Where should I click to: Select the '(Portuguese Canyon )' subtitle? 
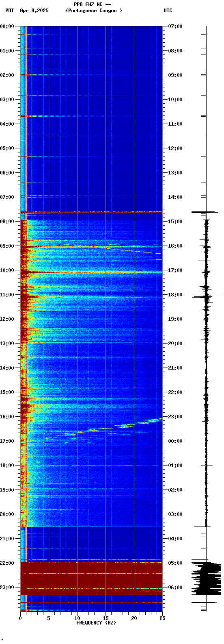[x=94, y=11]
